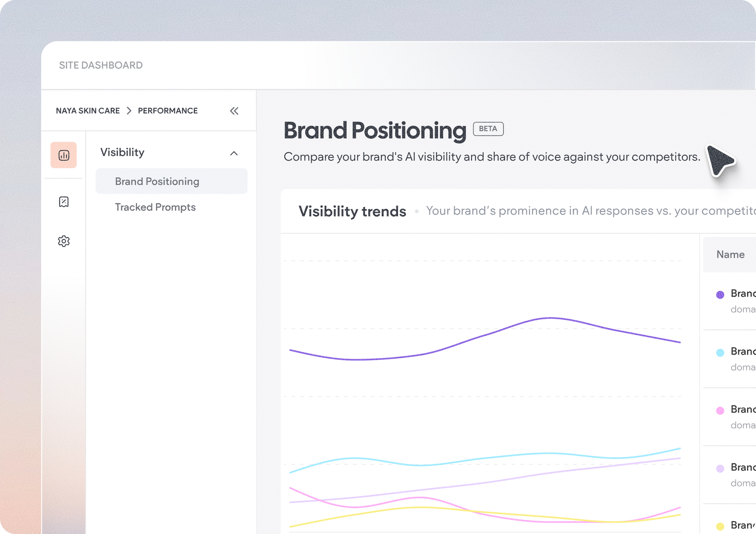This screenshot has width=756, height=534.
Task: Open the settings gear icon
Action: tap(64, 241)
